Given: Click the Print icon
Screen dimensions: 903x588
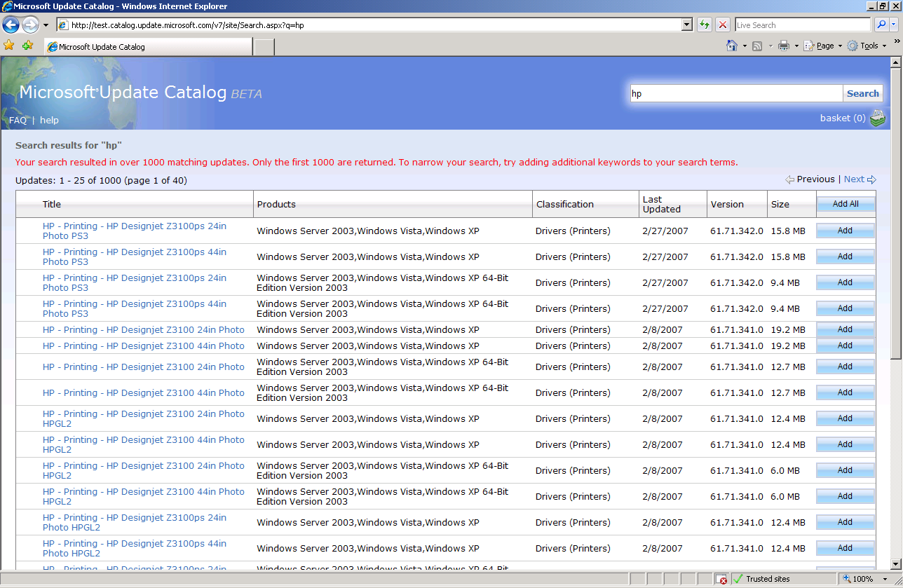Looking at the screenshot, I should pyautogui.click(x=784, y=46).
